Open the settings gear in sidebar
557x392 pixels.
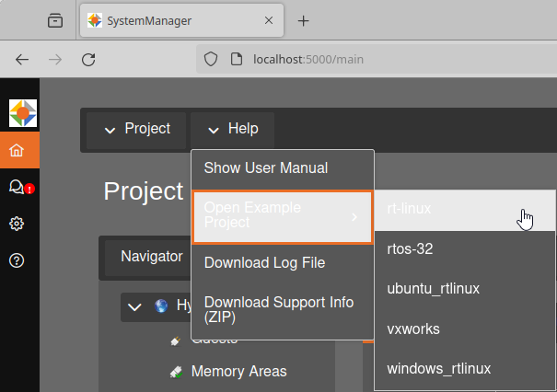point(17,224)
